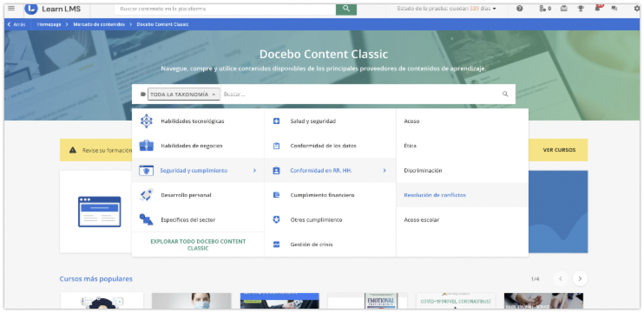Click the Conformidad en RR. HH. badge icon
Image resolution: width=644 pixels, height=313 pixels.
tap(276, 170)
